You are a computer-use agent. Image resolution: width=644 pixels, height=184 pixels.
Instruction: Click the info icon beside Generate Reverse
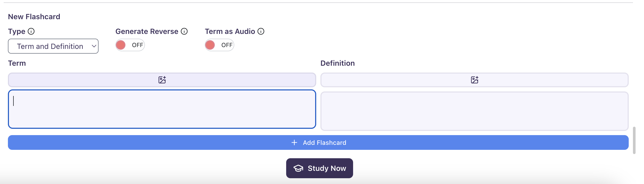(184, 31)
